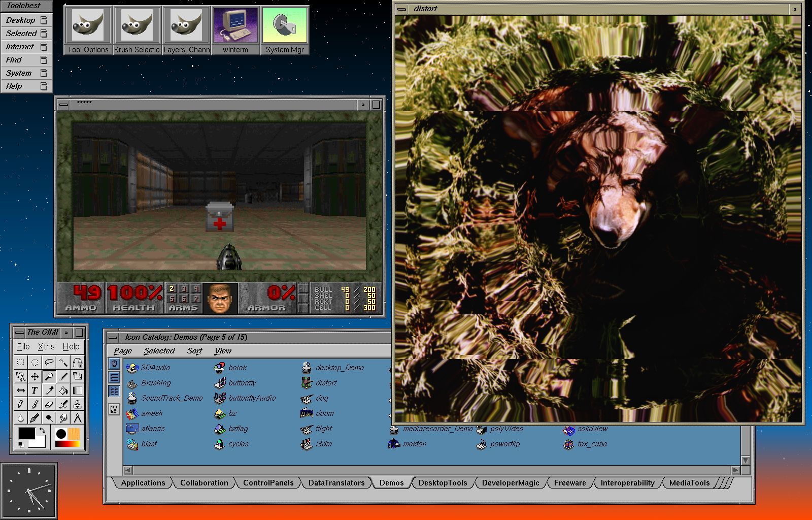Open the File menu in GIMP
Viewport: 812px width, 520px height.
coord(23,347)
